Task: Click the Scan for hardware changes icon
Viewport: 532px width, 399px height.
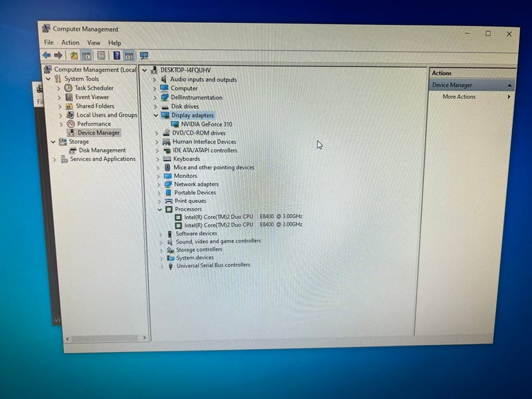Action: pos(144,56)
